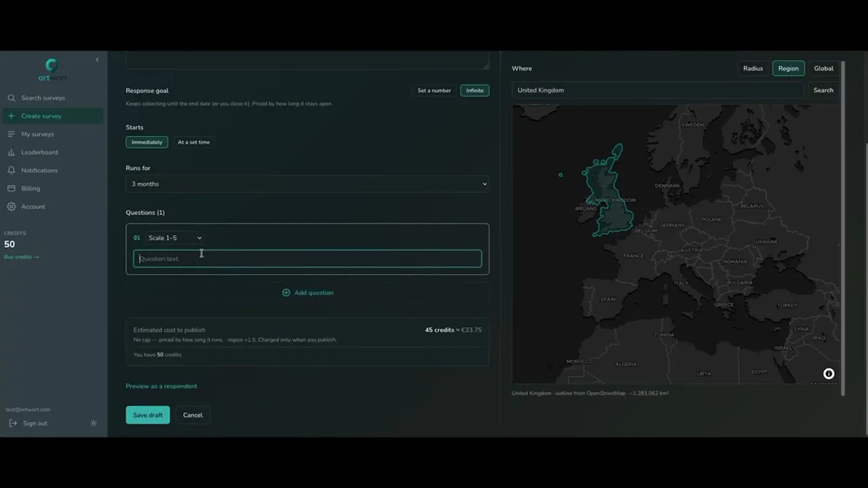Open Account settings in the sidebar
This screenshot has height=488, width=868.
[x=53, y=207]
